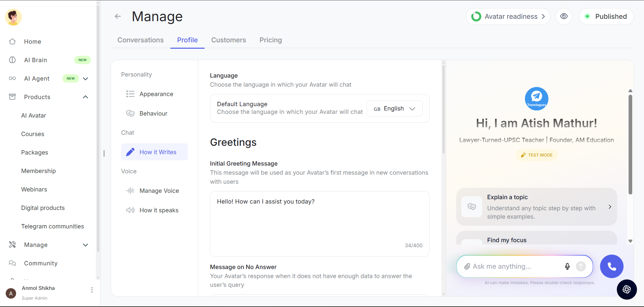The width and height of the screenshot is (644, 307).
Task: Collapse the Products section chevron
Action: [x=86, y=97]
